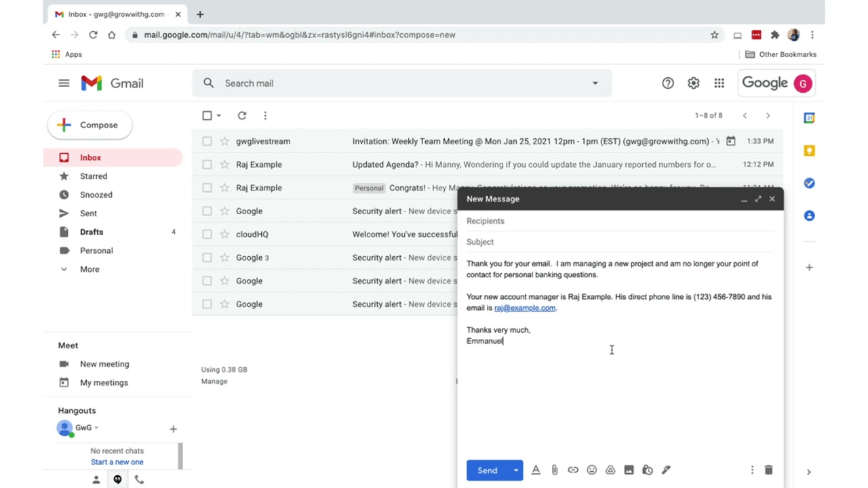Open Contacts side panel
This screenshot has height=488, width=868.
coord(809,216)
